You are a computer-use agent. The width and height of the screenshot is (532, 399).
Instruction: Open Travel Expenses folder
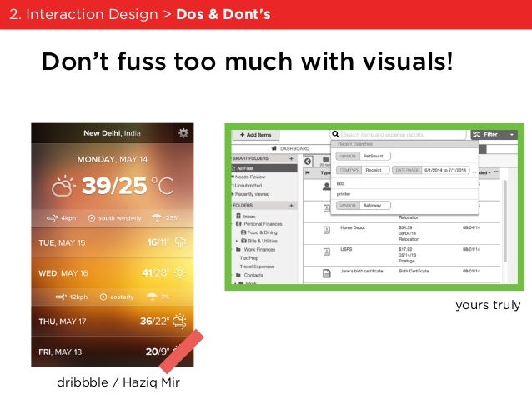point(257,267)
